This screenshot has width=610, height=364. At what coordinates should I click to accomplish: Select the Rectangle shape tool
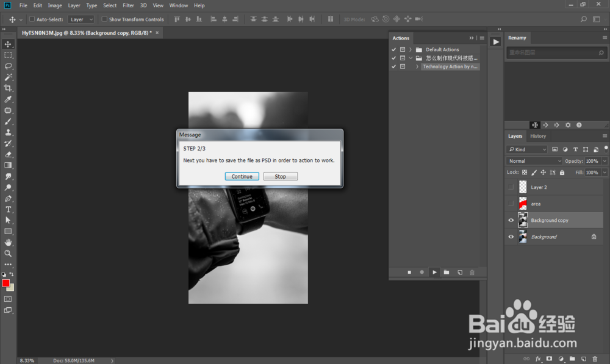pyautogui.click(x=8, y=232)
